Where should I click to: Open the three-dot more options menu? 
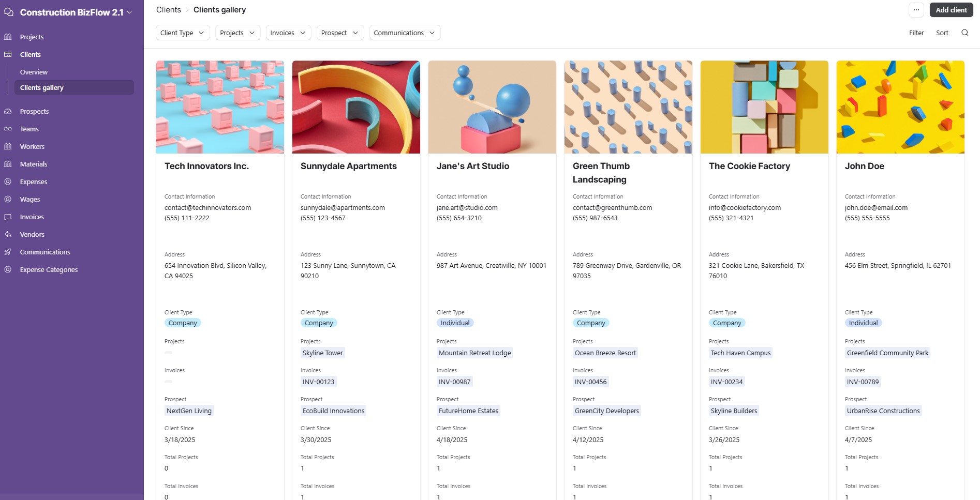coord(916,10)
